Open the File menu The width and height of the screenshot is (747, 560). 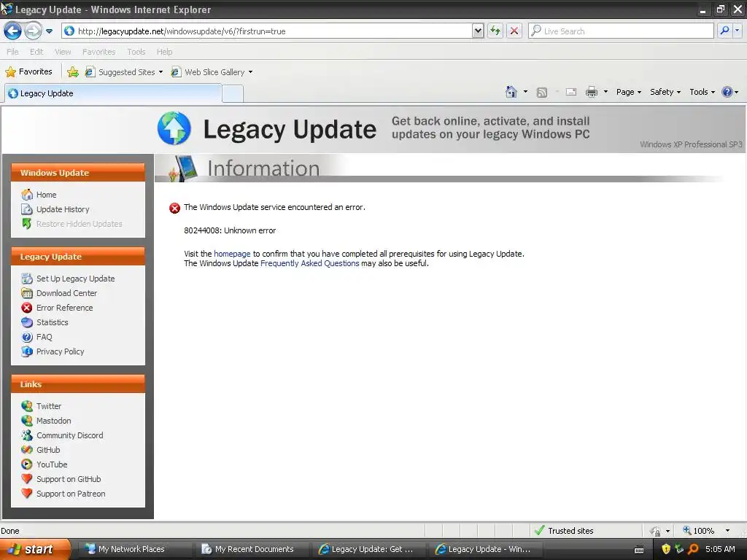coord(13,52)
